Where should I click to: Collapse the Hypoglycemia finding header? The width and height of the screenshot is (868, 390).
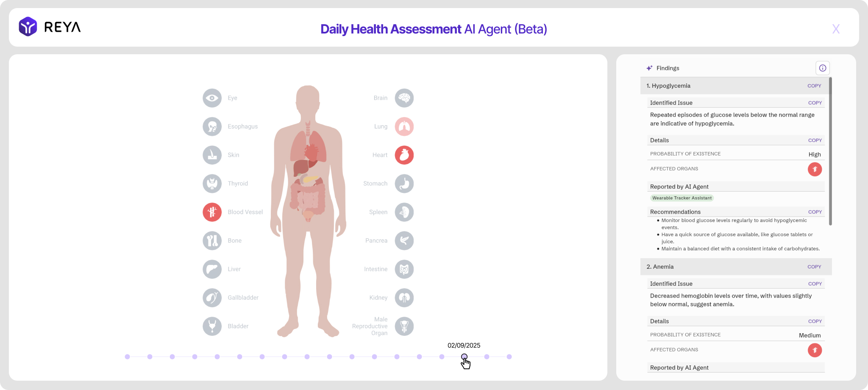click(721, 86)
